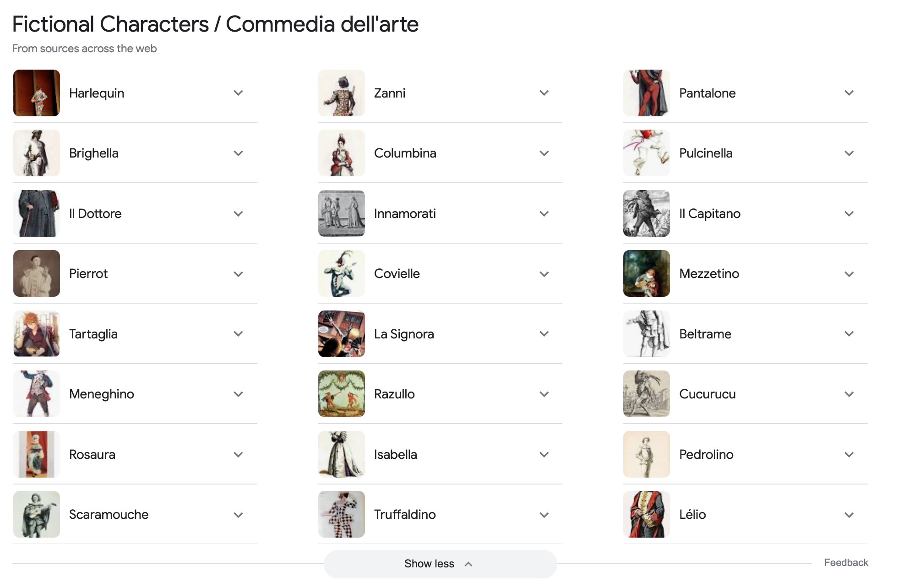Expand Il Capitano details chevron
903x588 pixels.
point(849,214)
